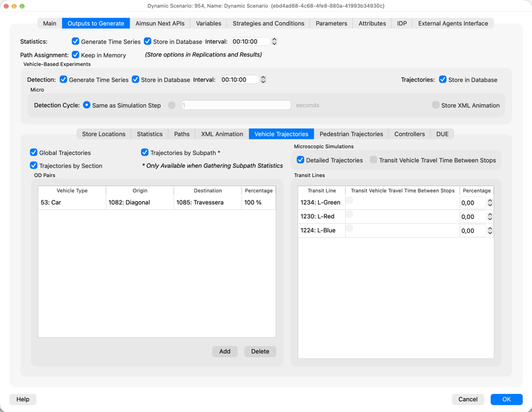Switch to the Main tab
532x412 pixels.
pos(49,24)
